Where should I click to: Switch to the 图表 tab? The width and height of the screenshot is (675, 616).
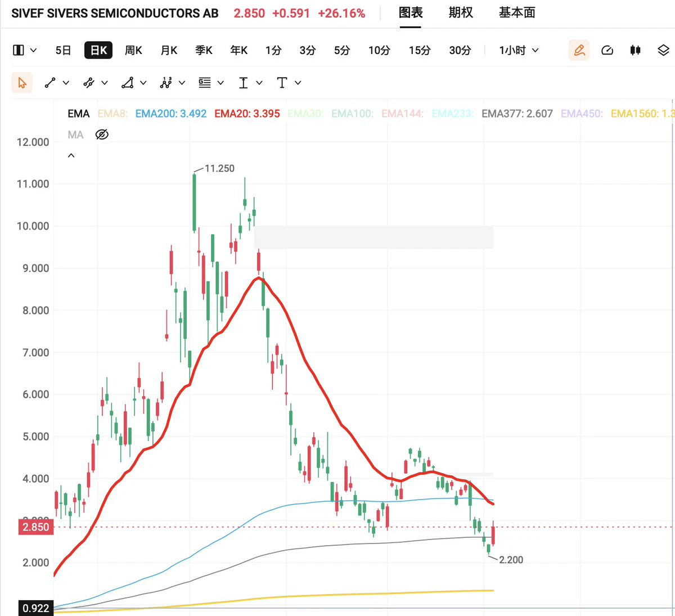(411, 12)
